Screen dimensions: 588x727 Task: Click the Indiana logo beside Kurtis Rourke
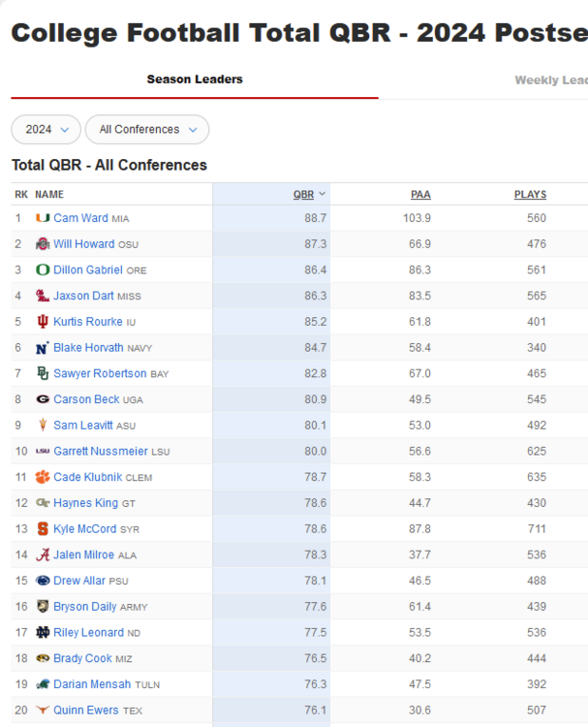click(x=43, y=322)
